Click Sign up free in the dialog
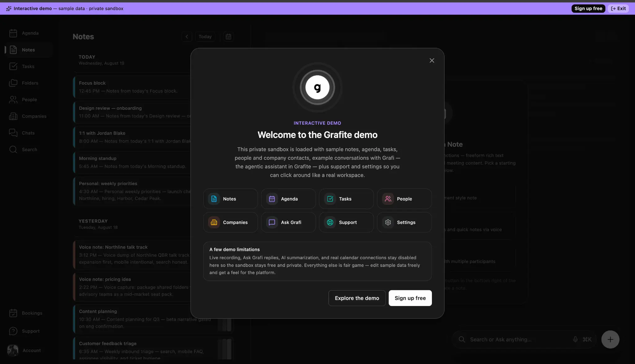This screenshot has width=635, height=364. tap(410, 298)
